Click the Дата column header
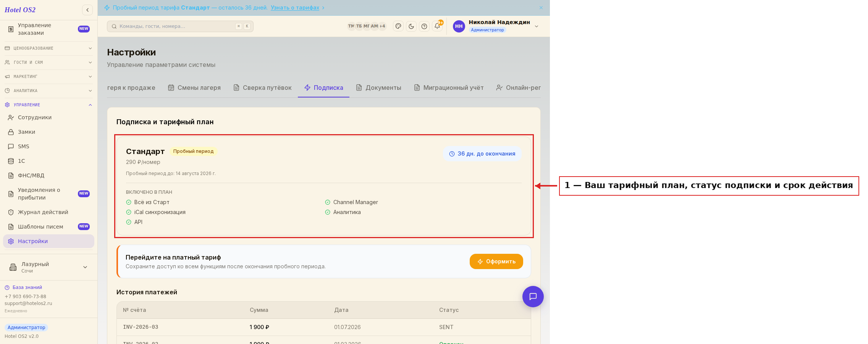This screenshot has width=868, height=344. [x=341, y=310]
